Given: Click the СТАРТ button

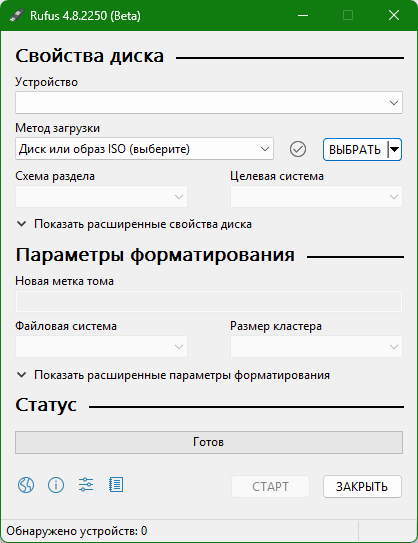Looking at the screenshot, I should (270, 487).
